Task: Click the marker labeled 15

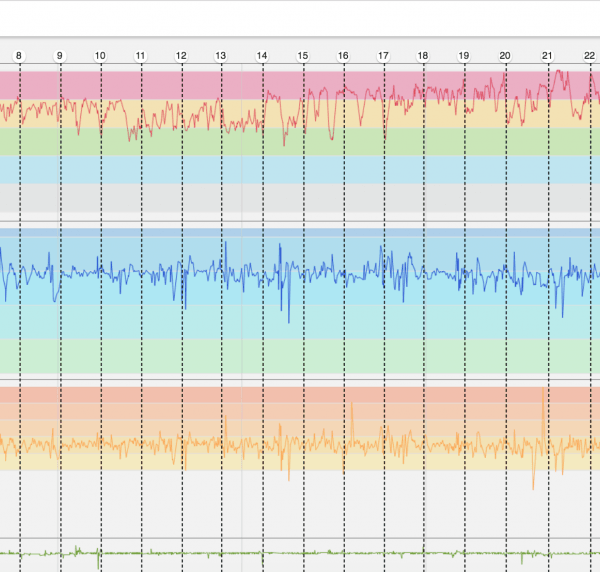Action: [301, 56]
